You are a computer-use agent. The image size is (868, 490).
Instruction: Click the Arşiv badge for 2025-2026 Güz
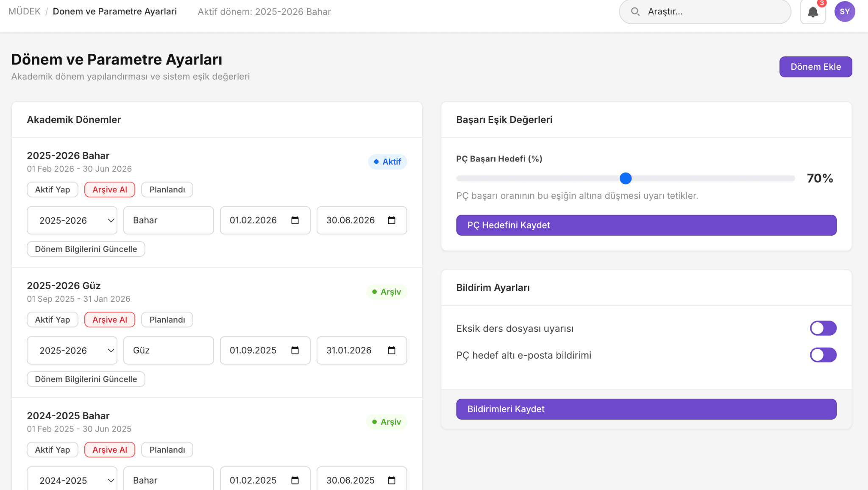tap(387, 292)
